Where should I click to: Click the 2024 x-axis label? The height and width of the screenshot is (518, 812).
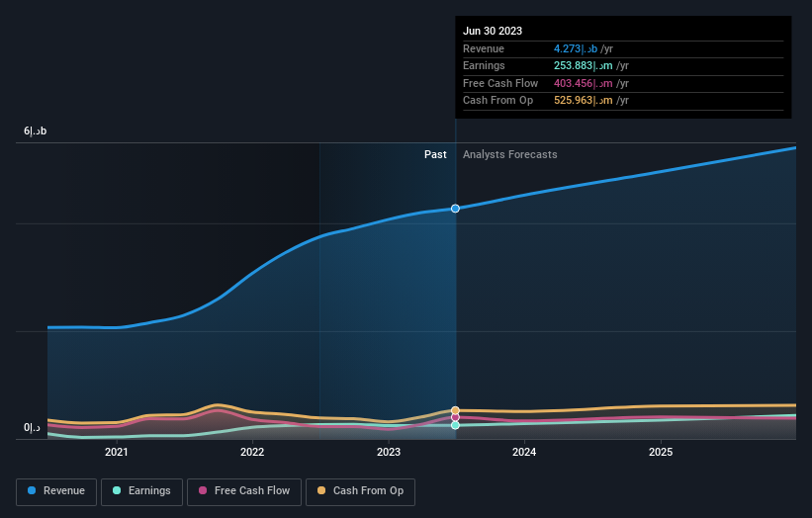pyautogui.click(x=524, y=453)
